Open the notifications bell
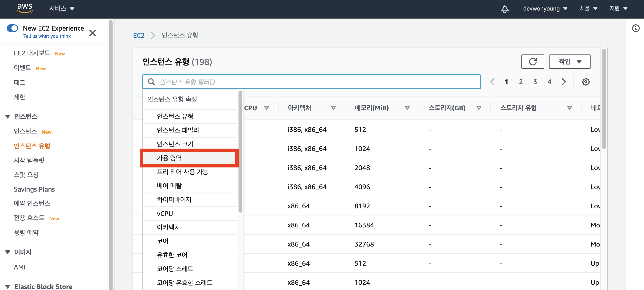 point(504,9)
